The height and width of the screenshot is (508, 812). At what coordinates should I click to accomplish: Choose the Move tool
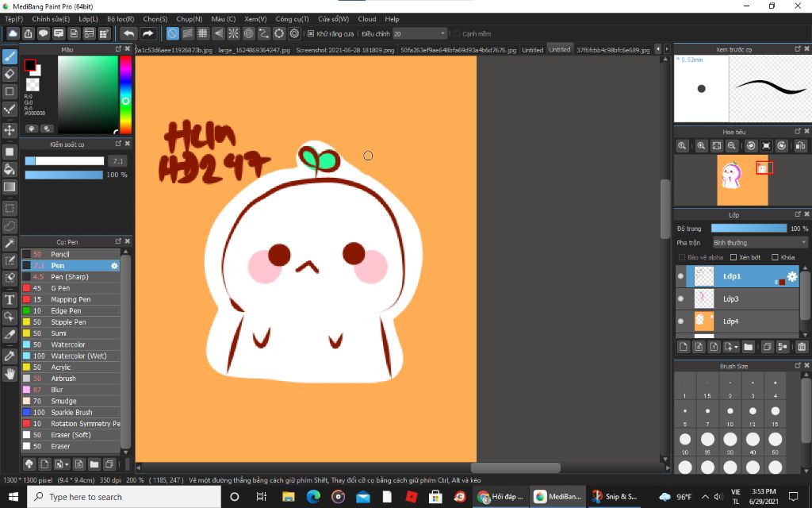coord(10,129)
